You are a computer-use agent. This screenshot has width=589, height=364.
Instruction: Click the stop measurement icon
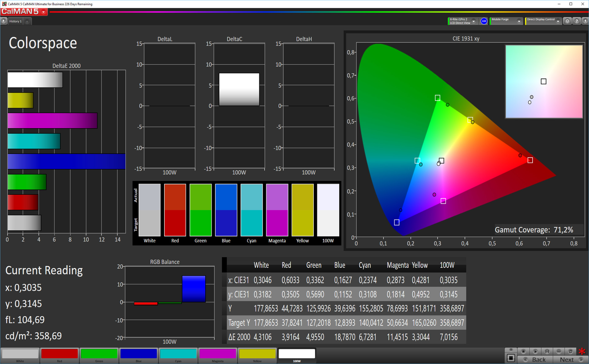tap(523, 351)
